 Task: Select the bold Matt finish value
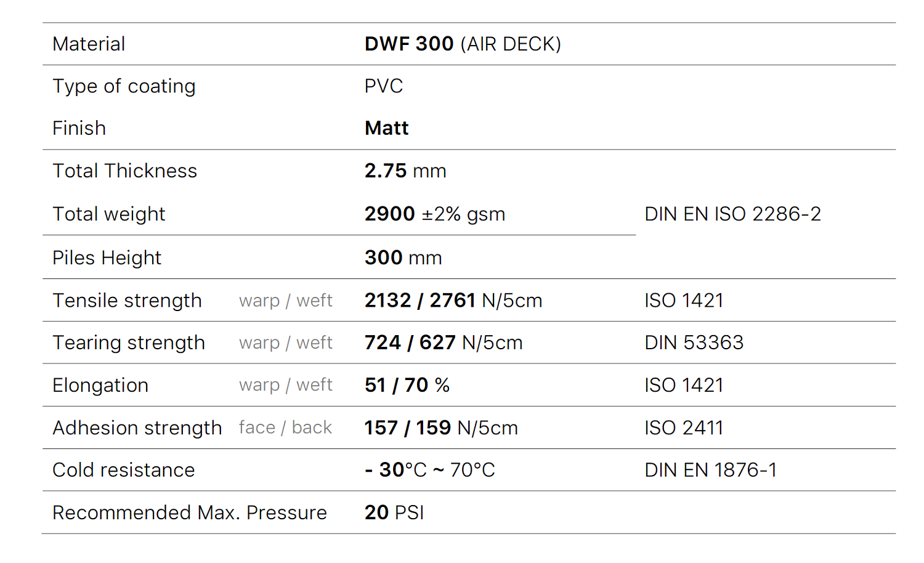click(387, 128)
